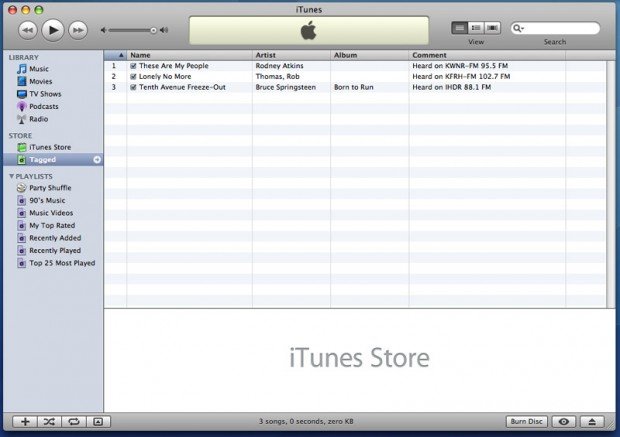Click the high volume speaker icon

[x=164, y=30]
